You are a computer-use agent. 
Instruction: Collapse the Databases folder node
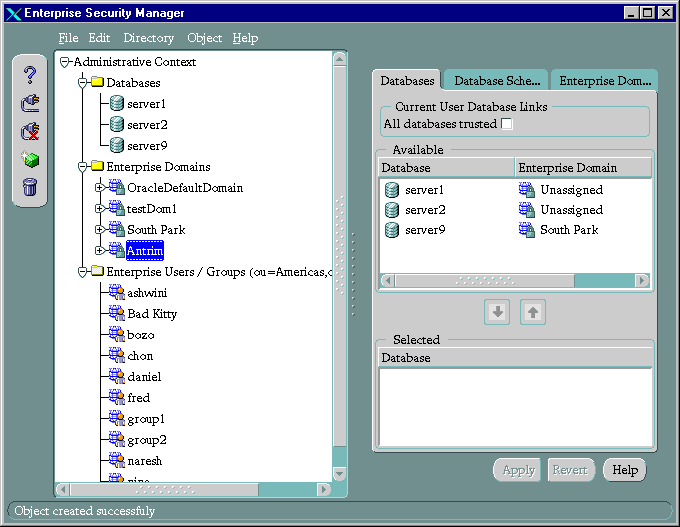tap(83, 83)
